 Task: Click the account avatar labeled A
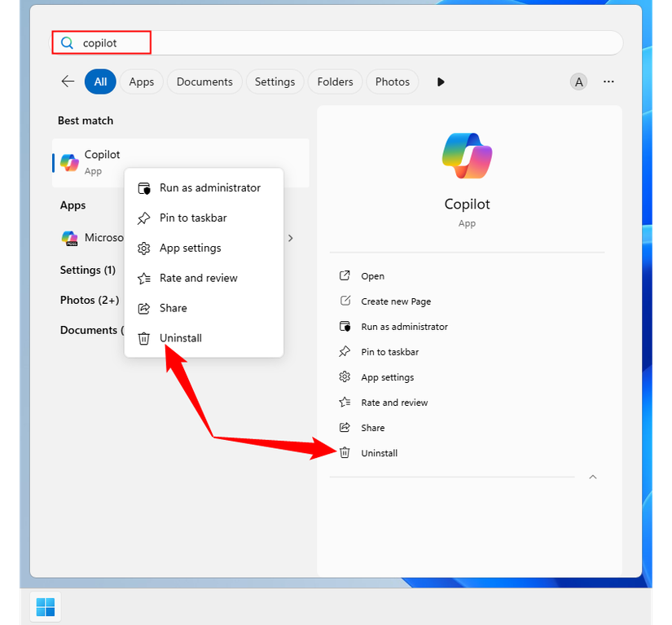[x=578, y=81]
